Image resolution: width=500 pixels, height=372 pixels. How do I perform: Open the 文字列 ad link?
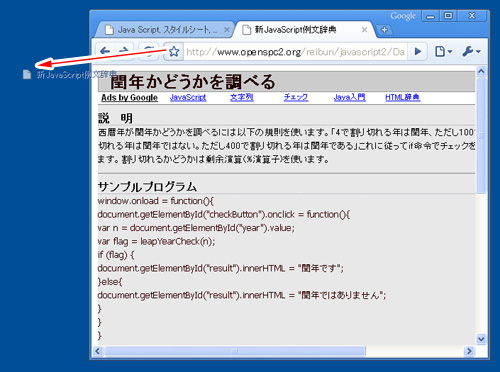coord(242,97)
